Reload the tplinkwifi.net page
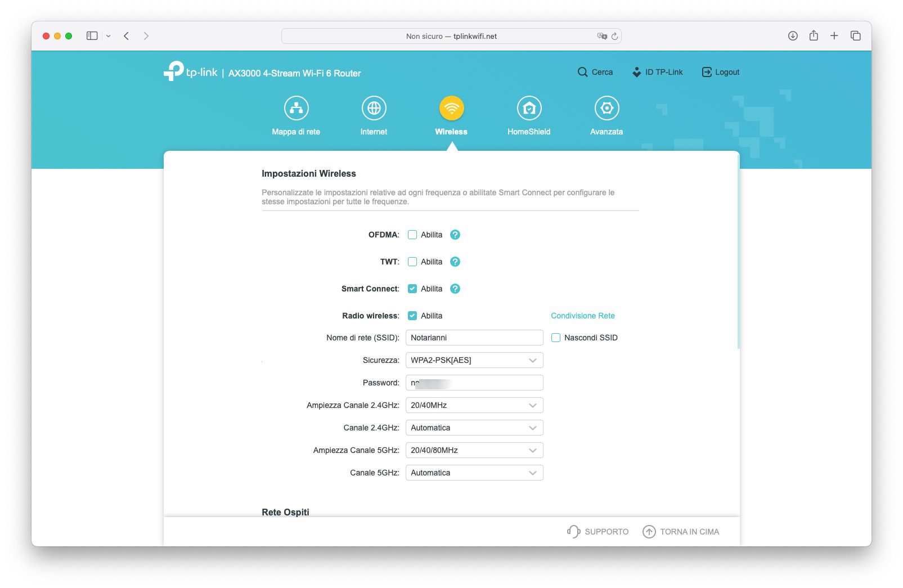The image size is (903, 588). point(614,36)
